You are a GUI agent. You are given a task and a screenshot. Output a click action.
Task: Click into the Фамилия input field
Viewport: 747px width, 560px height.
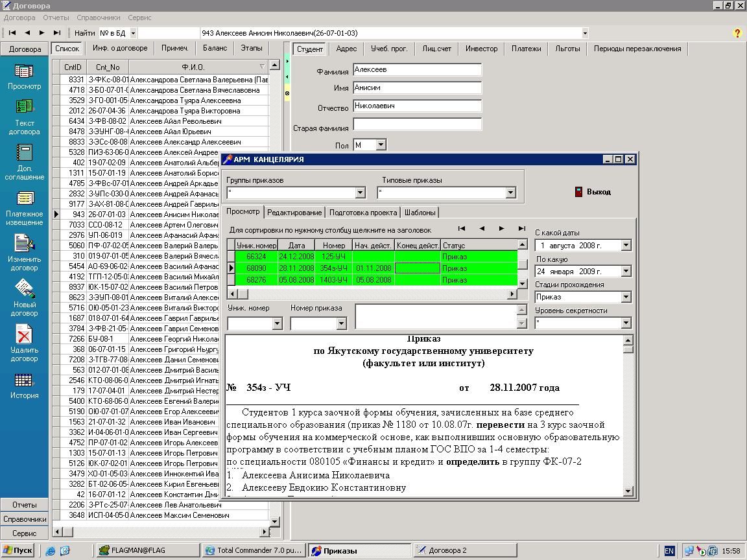(x=418, y=69)
